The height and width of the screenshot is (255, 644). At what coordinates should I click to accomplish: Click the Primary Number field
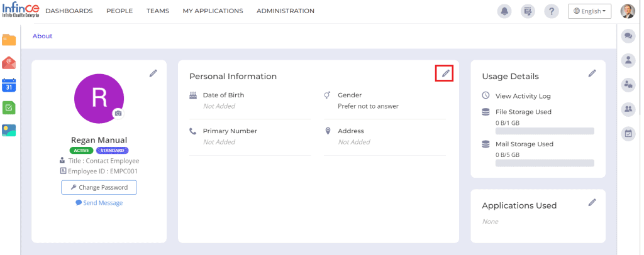pyautogui.click(x=250, y=136)
